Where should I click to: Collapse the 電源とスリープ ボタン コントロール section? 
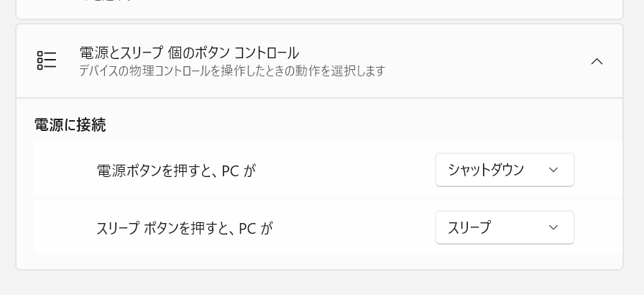[x=597, y=62]
